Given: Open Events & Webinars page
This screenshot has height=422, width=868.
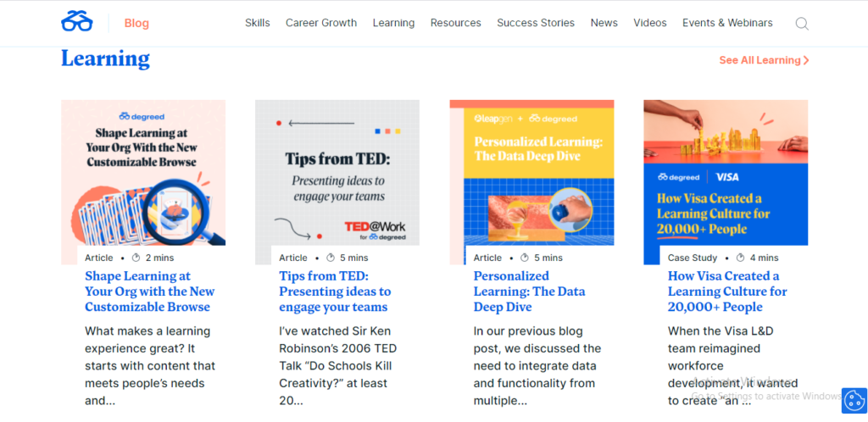Looking at the screenshot, I should tap(727, 23).
